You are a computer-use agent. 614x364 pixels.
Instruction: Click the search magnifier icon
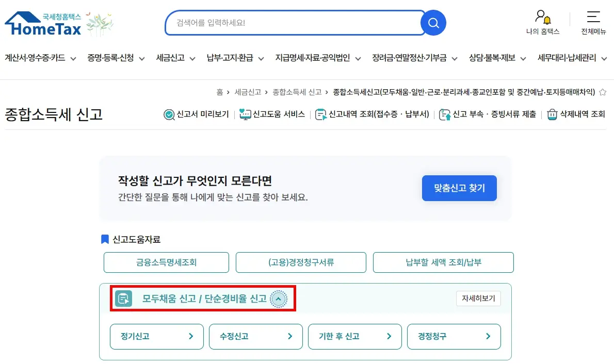(x=433, y=23)
